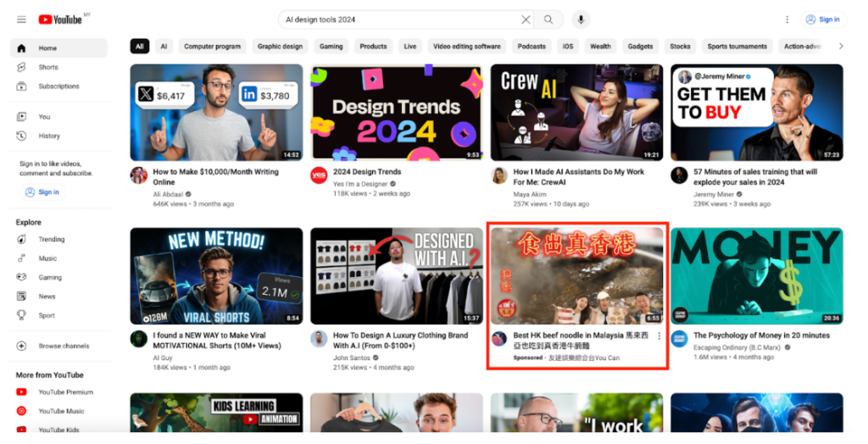
Task: Select the Sports tournaments chip
Action: (x=737, y=47)
